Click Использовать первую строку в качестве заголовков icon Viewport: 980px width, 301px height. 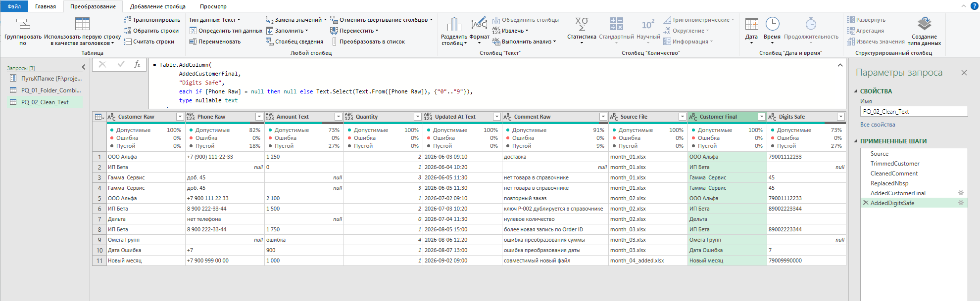click(82, 24)
